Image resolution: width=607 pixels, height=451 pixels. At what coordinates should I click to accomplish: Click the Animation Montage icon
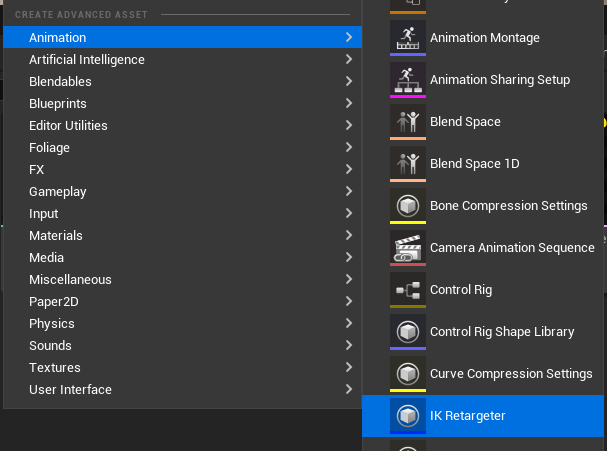click(408, 38)
